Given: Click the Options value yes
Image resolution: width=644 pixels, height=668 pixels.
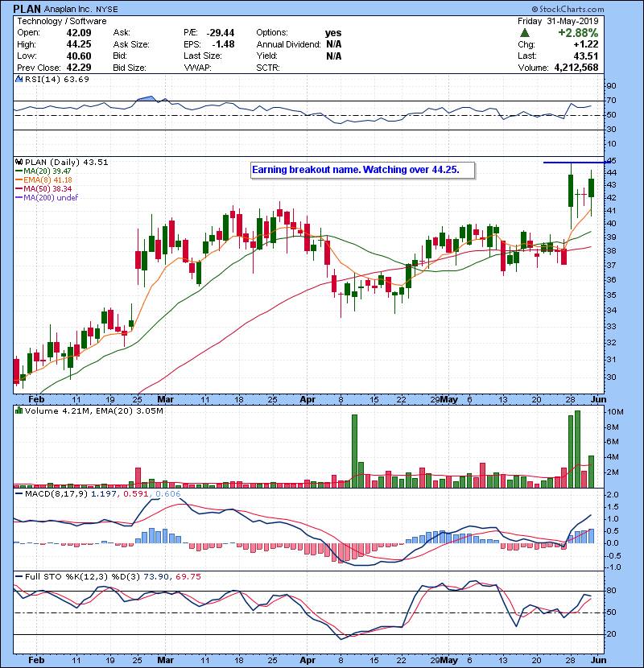Looking at the screenshot, I should coord(333,33).
